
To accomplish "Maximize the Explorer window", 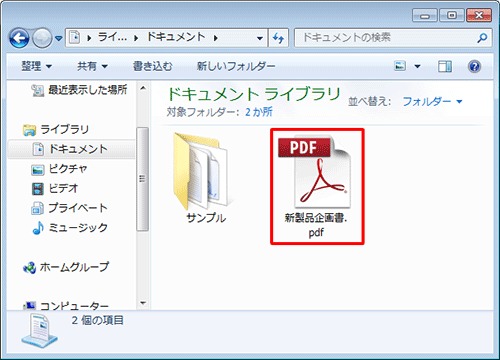I will pyautogui.click(x=451, y=15).
